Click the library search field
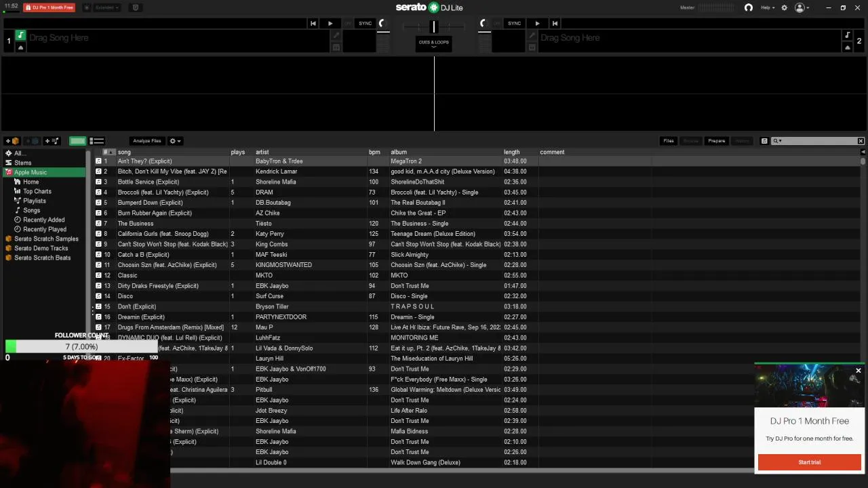 [x=817, y=141]
